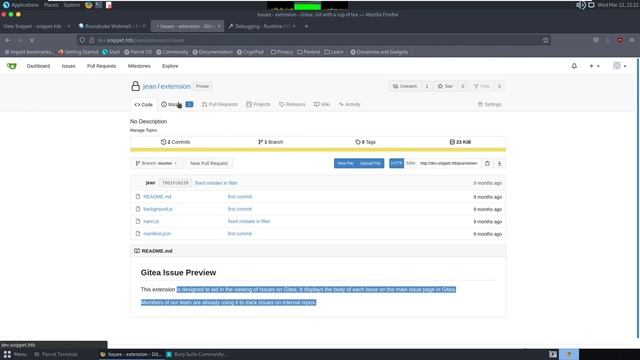
Task: Click the download repository icon
Action: coord(499,163)
